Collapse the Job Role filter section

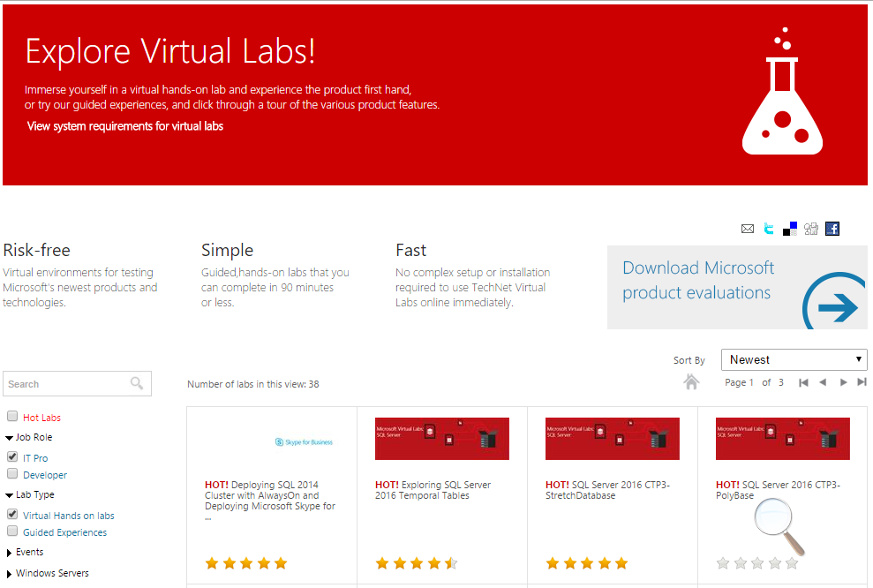[9, 438]
